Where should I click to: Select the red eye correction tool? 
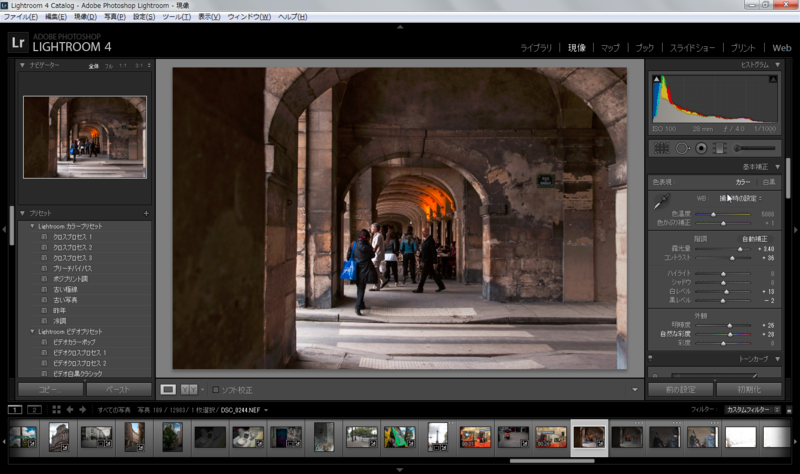[x=702, y=148]
